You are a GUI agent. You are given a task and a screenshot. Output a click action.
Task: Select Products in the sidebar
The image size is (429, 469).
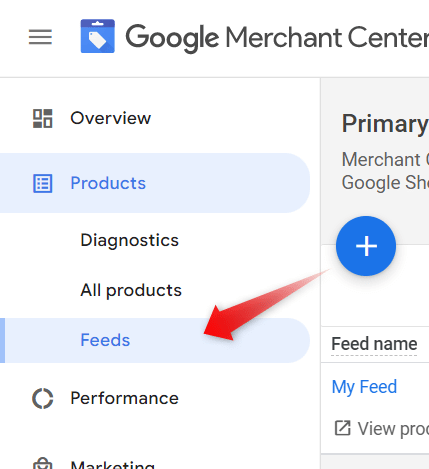point(155,183)
